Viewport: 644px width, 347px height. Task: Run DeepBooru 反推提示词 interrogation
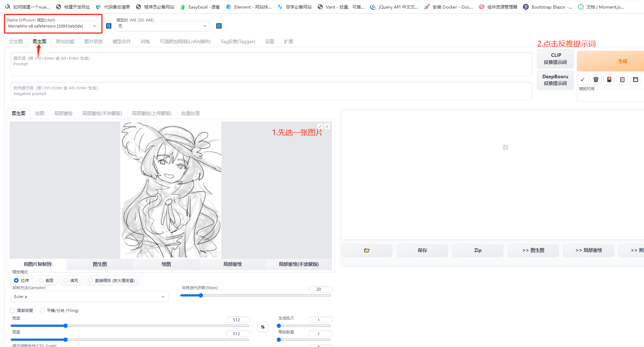click(x=555, y=80)
